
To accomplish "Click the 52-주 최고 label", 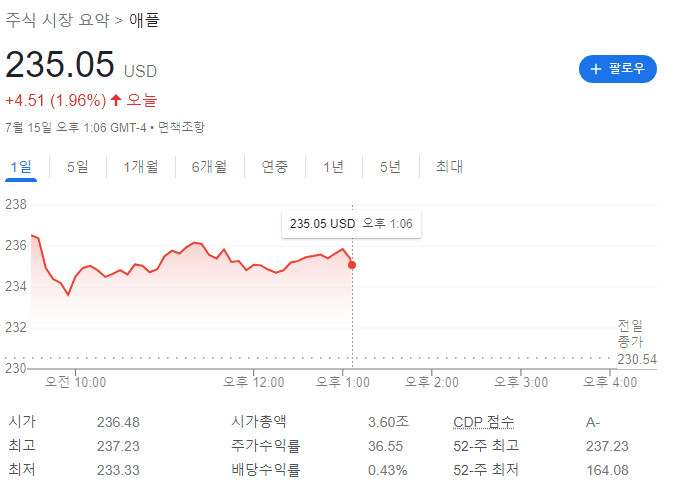I will [x=486, y=446].
